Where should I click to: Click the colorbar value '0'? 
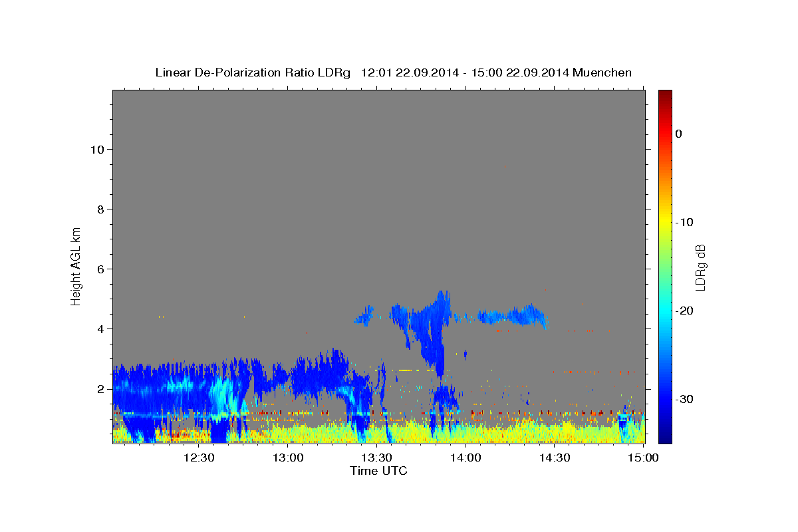679,134
